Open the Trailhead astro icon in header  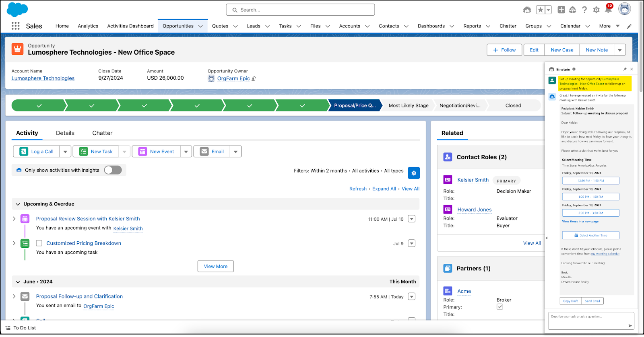coord(527,10)
